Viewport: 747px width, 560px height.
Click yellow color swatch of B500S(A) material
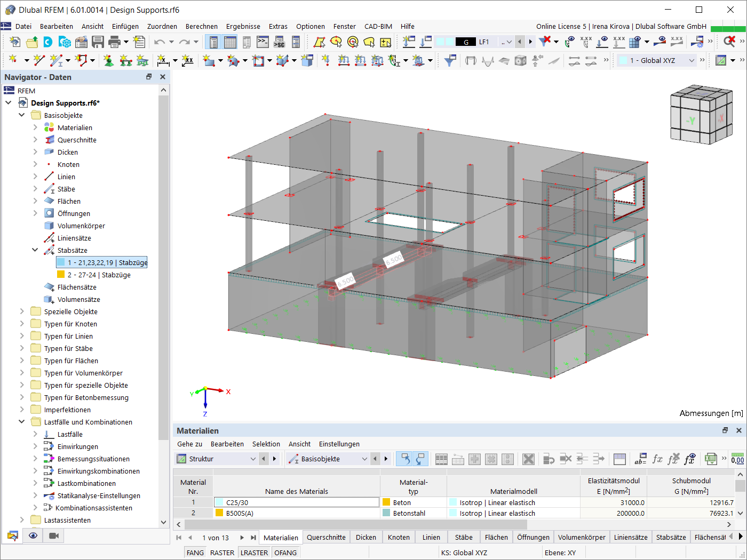click(x=219, y=513)
